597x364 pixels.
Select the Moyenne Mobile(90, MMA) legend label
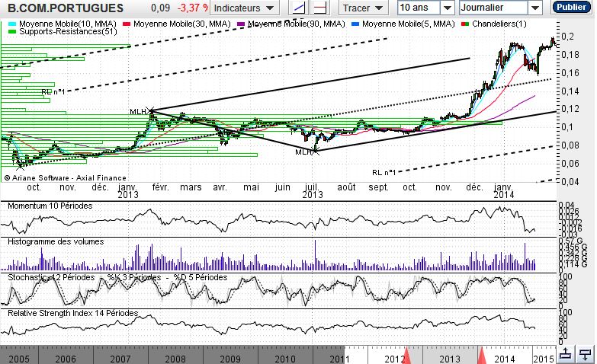pos(297,24)
